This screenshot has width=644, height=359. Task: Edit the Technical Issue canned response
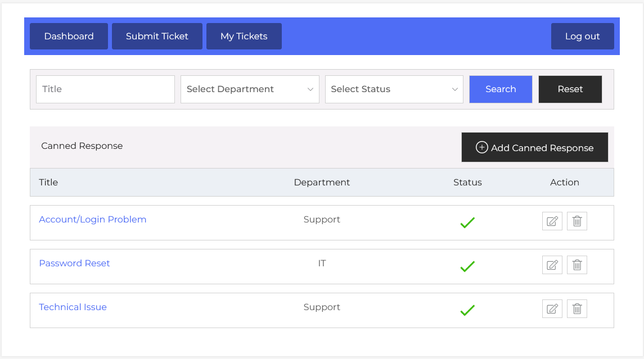(x=552, y=309)
